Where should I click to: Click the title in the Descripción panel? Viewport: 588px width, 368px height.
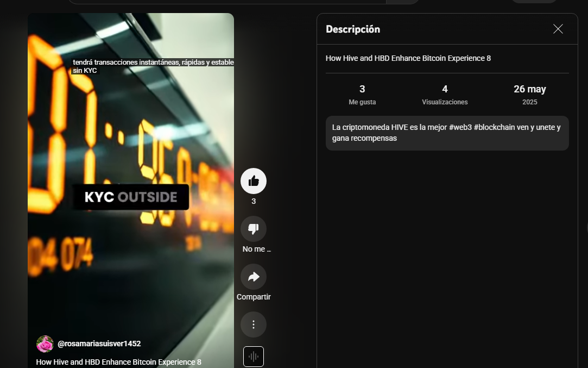[x=408, y=58]
